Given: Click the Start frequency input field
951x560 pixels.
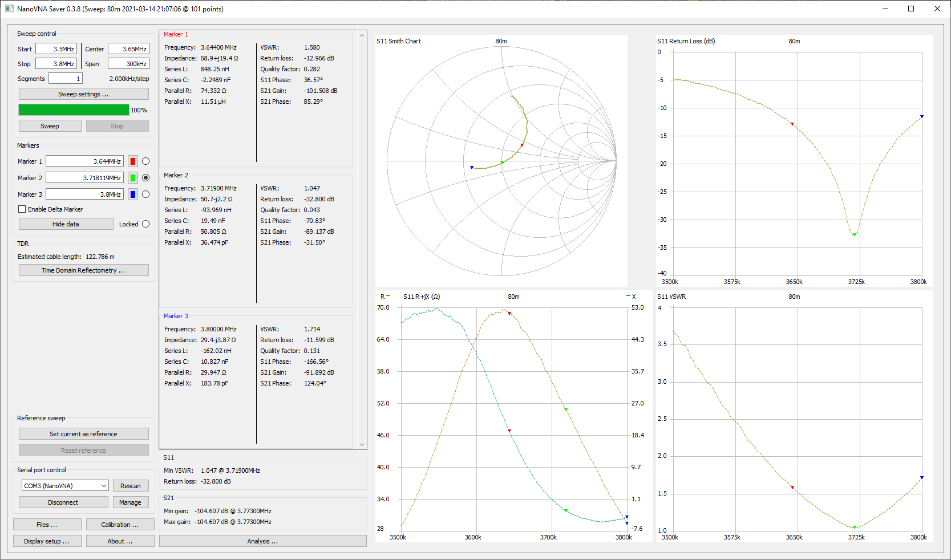Looking at the screenshot, I should [56, 49].
